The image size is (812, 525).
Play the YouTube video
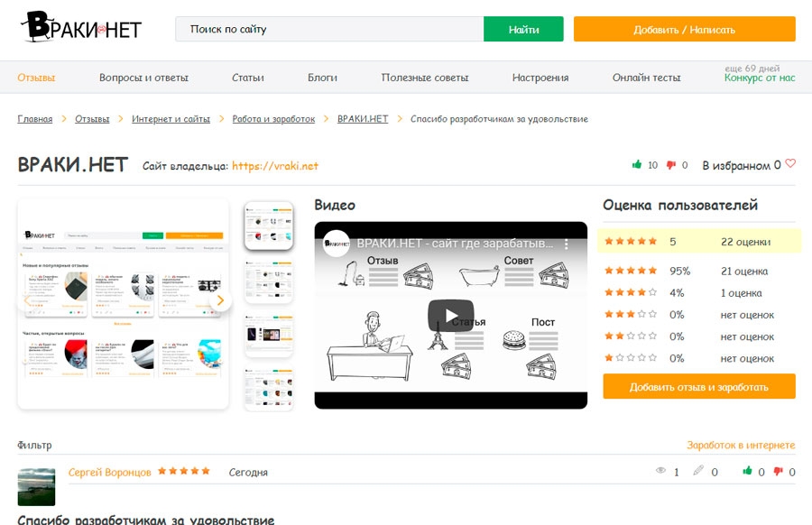point(450,316)
